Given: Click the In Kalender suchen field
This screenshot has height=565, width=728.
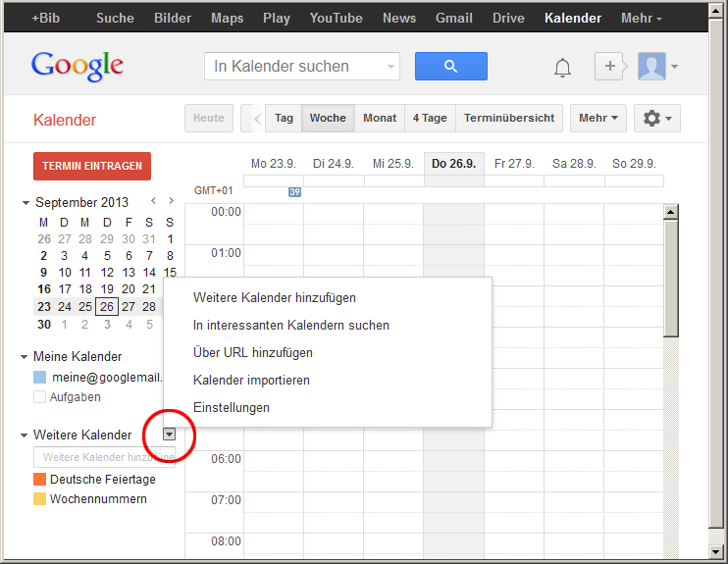Looking at the screenshot, I should 294,67.
